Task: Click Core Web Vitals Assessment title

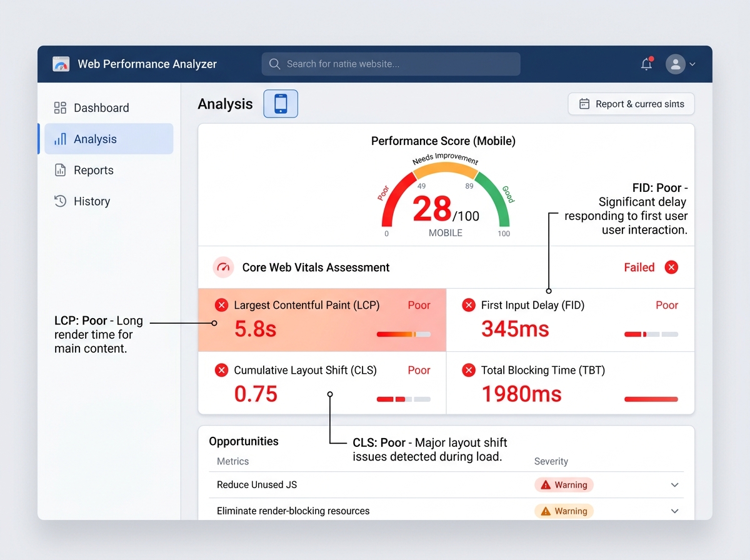Action: tap(316, 267)
